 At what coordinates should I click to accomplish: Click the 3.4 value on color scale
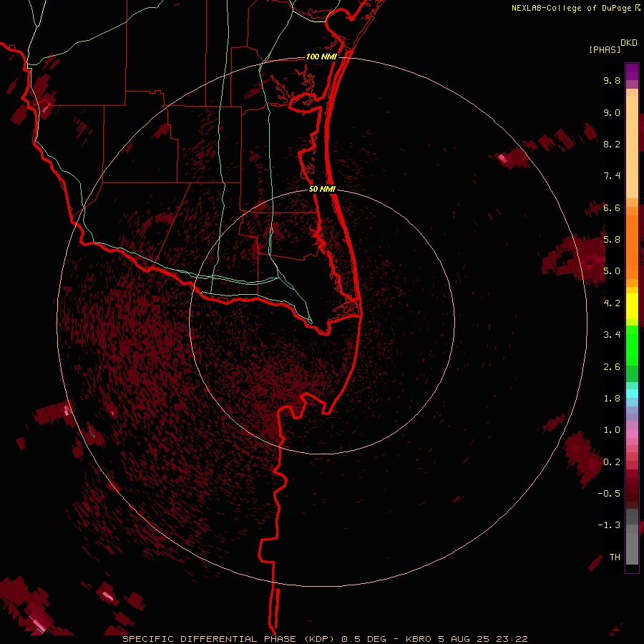point(612,335)
